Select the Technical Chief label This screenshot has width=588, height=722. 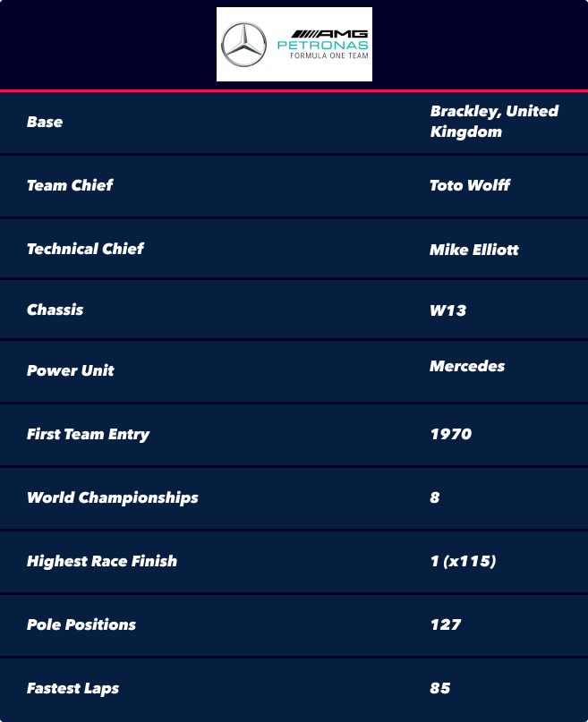[85, 249]
